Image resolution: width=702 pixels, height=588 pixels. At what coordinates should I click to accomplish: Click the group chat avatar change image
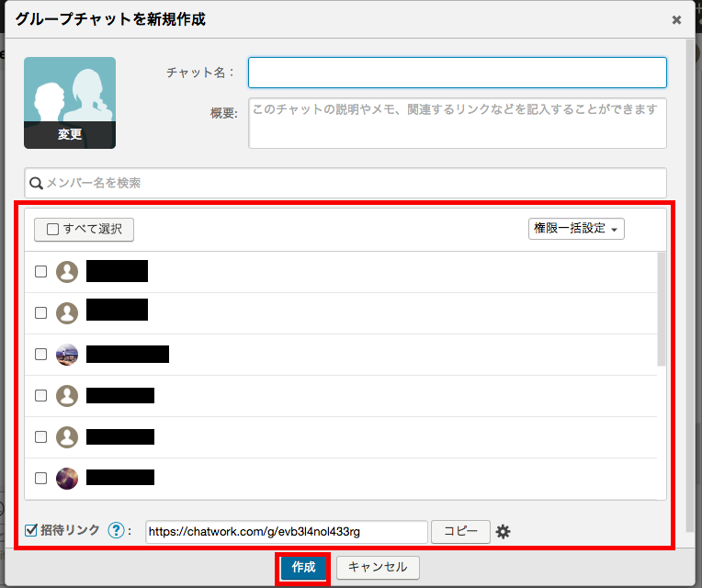pos(70,102)
